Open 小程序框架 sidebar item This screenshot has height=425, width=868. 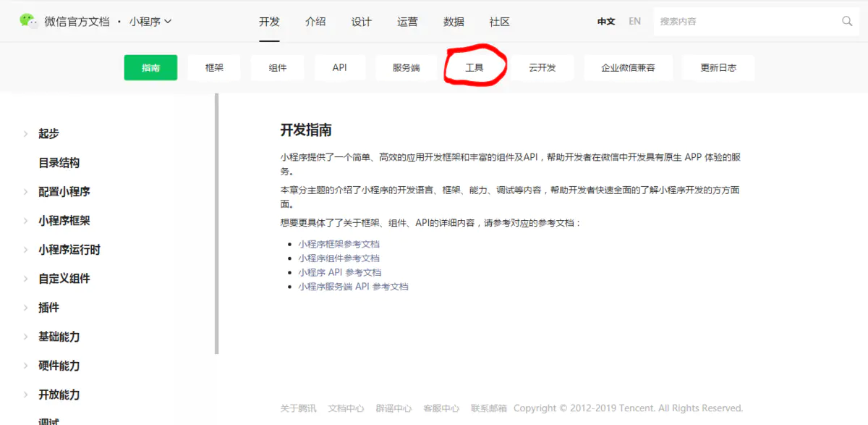[64, 221]
